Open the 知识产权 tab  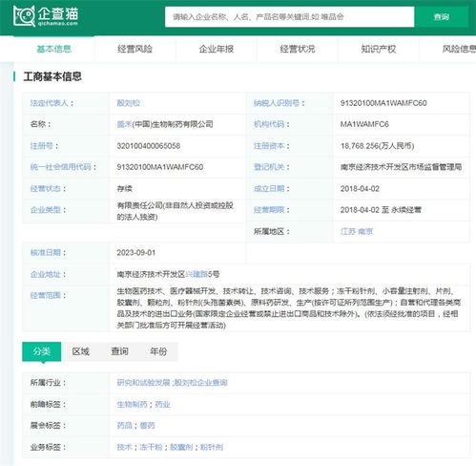coord(379,49)
